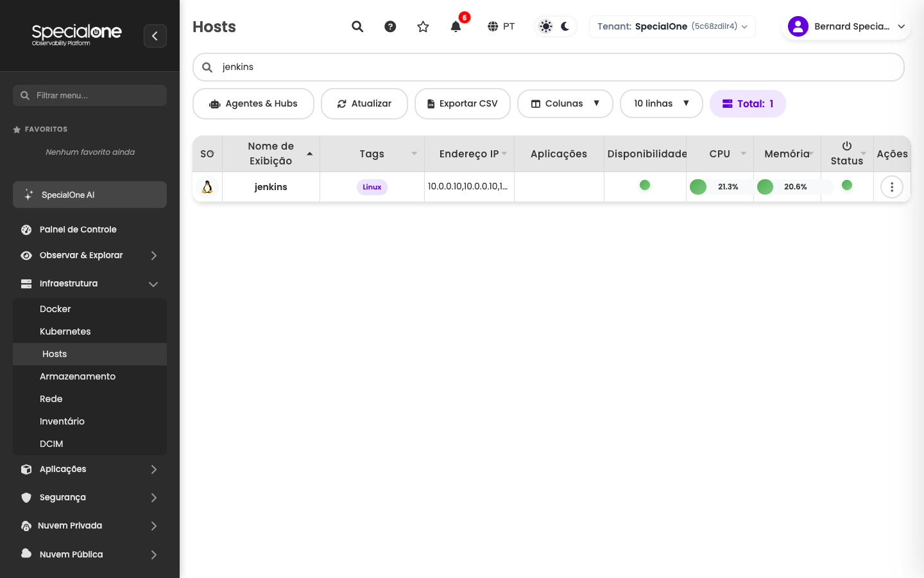Click the jenkins status green dot
Viewport: 924px width, 578px height.
click(x=847, y=185)
